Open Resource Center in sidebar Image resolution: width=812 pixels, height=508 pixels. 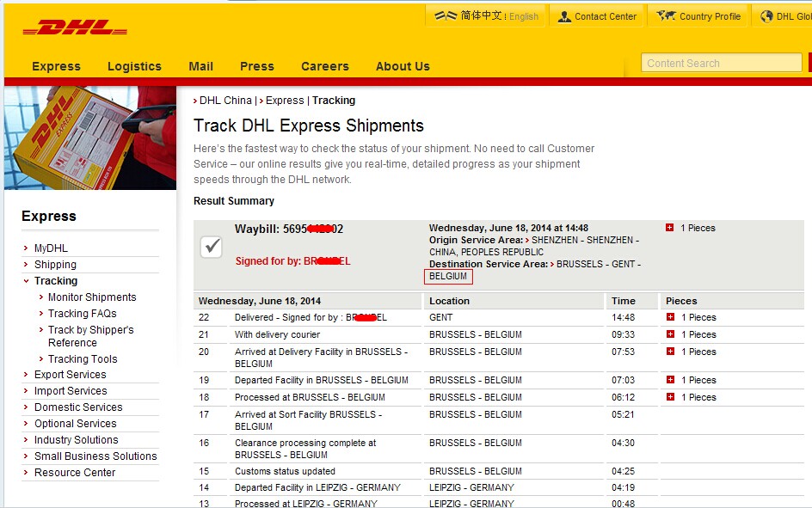click(x=75, y=472)
